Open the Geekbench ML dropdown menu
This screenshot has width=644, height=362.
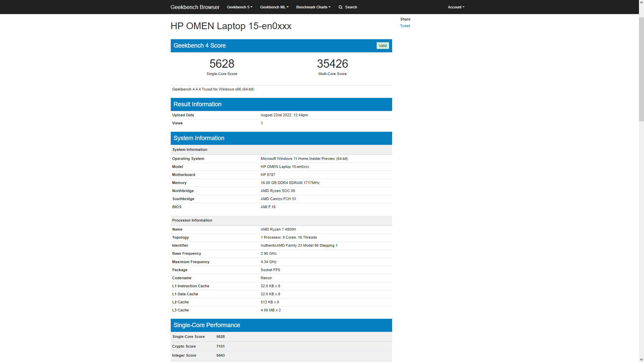(274, 7)
